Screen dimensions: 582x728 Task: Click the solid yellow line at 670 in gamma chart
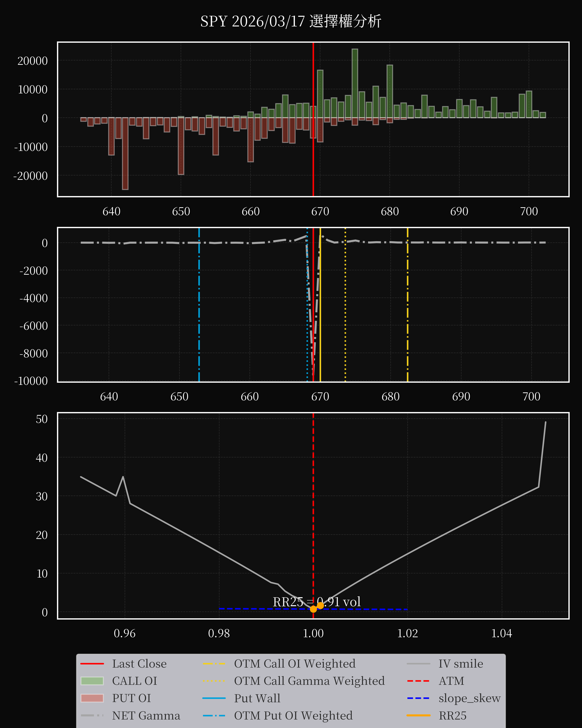[x=320, y=305]
